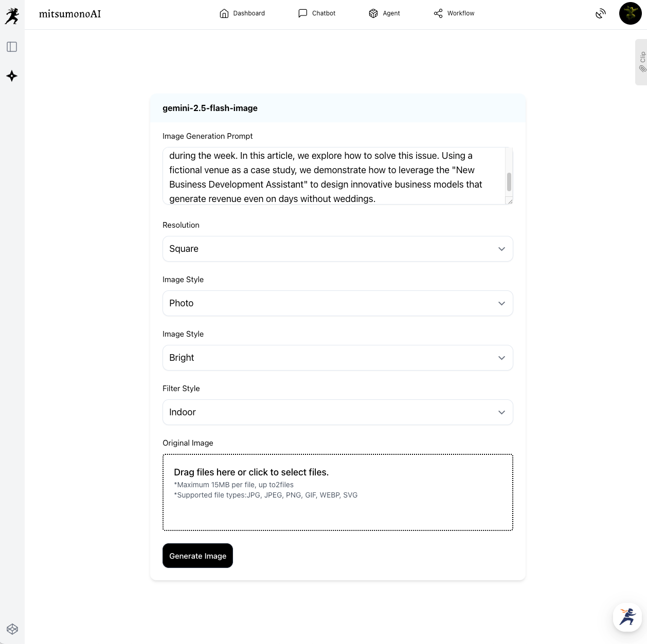Screen dimensions: 647x644
Task: Switch to the Agent page
Action: 384,13
